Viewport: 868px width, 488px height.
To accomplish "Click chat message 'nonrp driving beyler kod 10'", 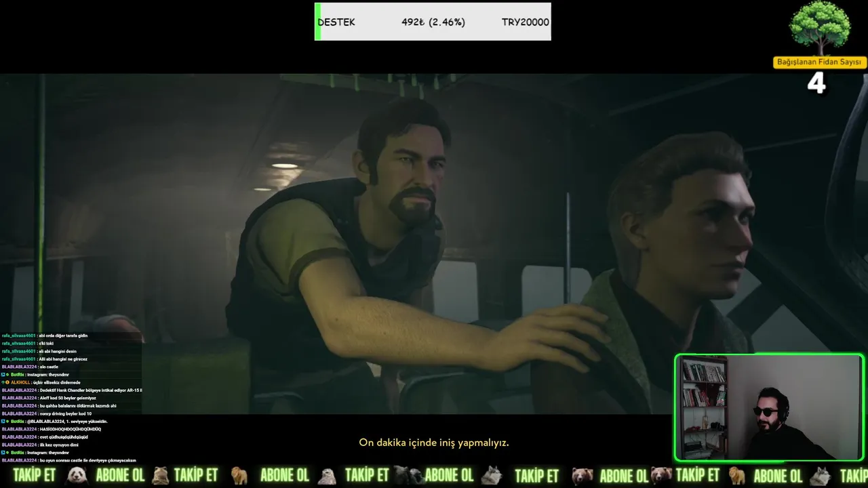I will 66,413.
